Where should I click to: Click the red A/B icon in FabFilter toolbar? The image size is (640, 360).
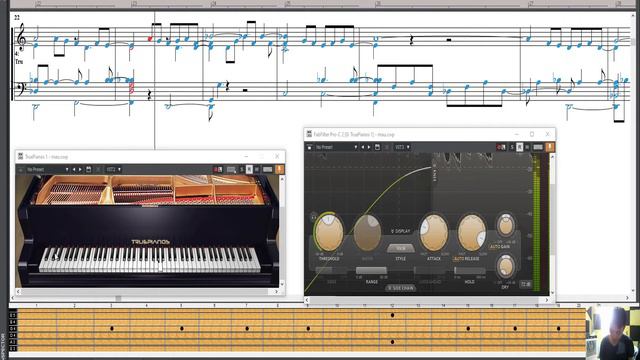[x=501, y=147]
